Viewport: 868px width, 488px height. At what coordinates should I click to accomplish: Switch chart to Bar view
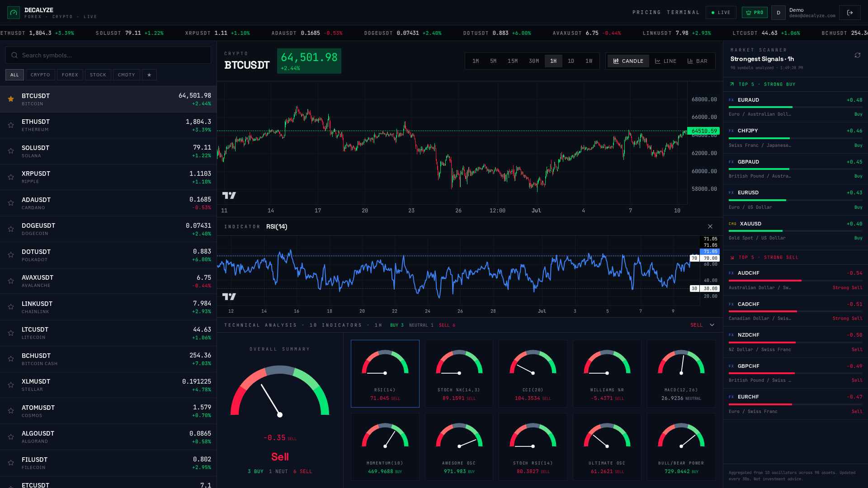(x=697, y=61)
